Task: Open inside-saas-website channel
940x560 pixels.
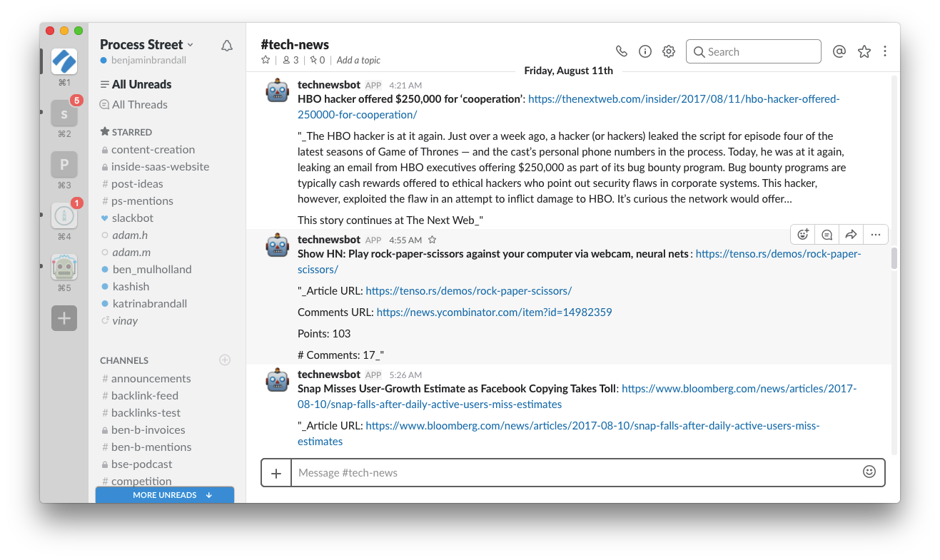Action: coord(160,167)
